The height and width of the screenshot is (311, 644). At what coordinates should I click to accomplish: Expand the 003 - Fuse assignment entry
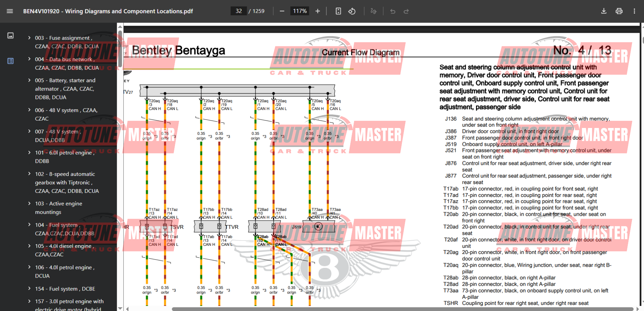(29, 38)
